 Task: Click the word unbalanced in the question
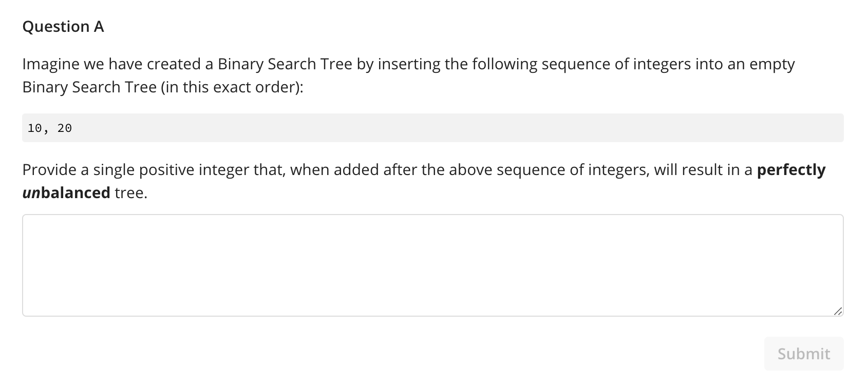tap(66, 192)
